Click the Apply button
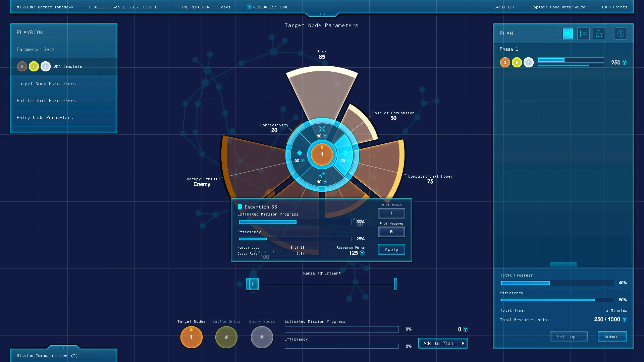The image size is (644, 362). point(391,249)
